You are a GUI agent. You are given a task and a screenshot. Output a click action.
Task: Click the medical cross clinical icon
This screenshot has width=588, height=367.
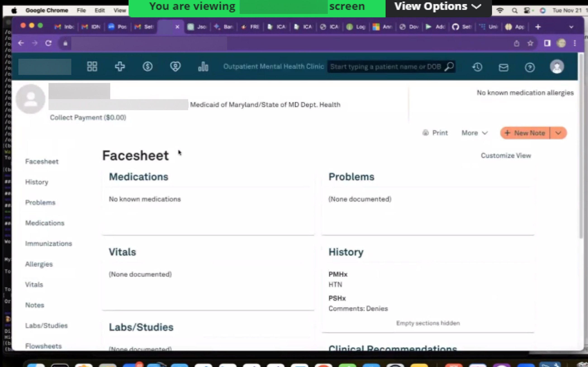point(120,66)
